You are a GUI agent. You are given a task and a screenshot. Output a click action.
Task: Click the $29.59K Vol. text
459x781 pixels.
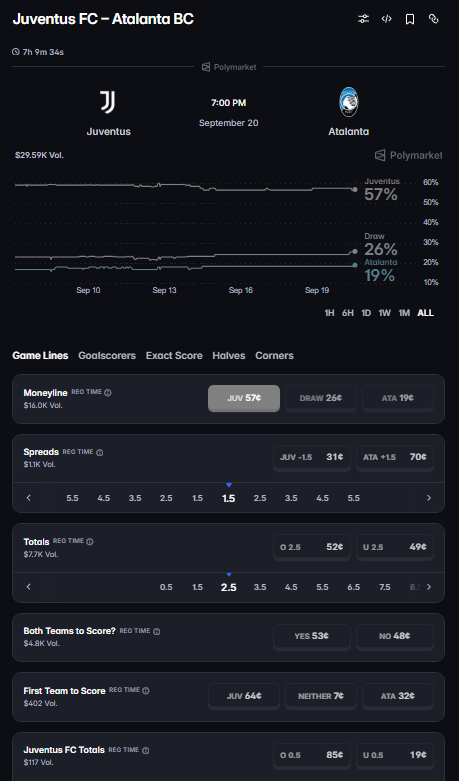[x=39, y=155]
